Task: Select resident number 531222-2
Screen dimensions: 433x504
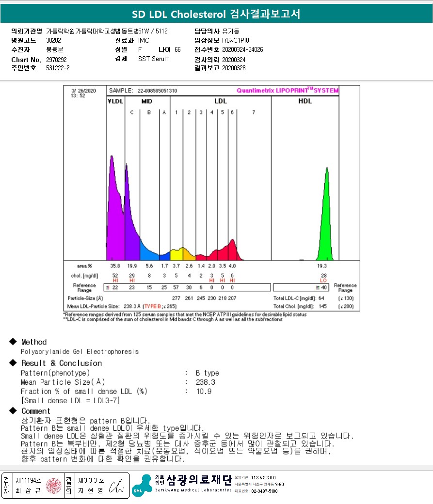Action: [x=58, y=68]
